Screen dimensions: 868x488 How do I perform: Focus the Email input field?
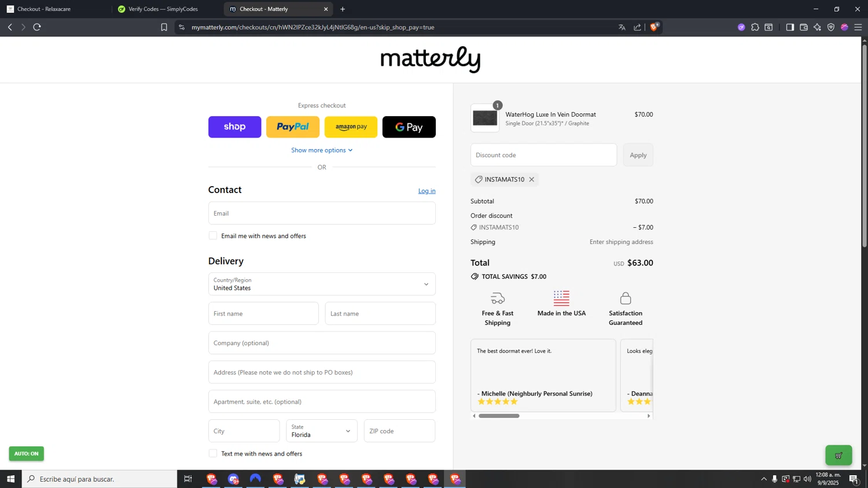[x=322, y=213]
